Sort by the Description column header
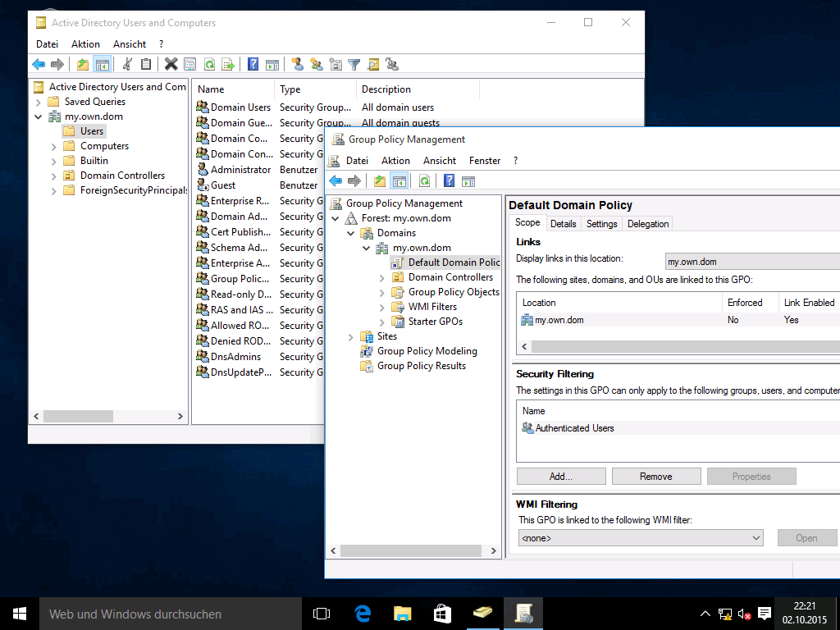This screenshot has width=840, height=630. [418, 89]
